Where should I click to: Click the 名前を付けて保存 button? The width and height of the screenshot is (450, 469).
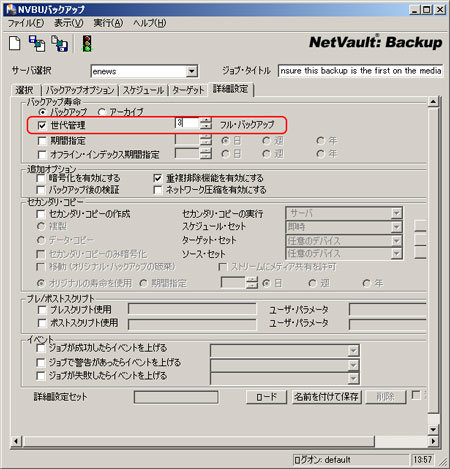coord(326,397)
